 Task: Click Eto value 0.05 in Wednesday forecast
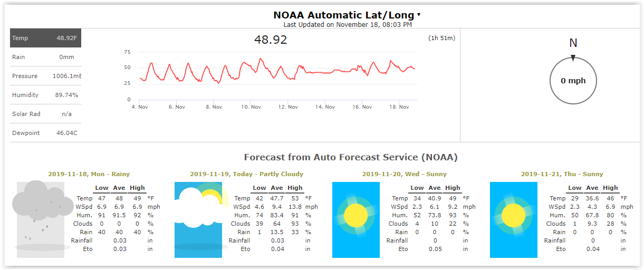(435, 249)
